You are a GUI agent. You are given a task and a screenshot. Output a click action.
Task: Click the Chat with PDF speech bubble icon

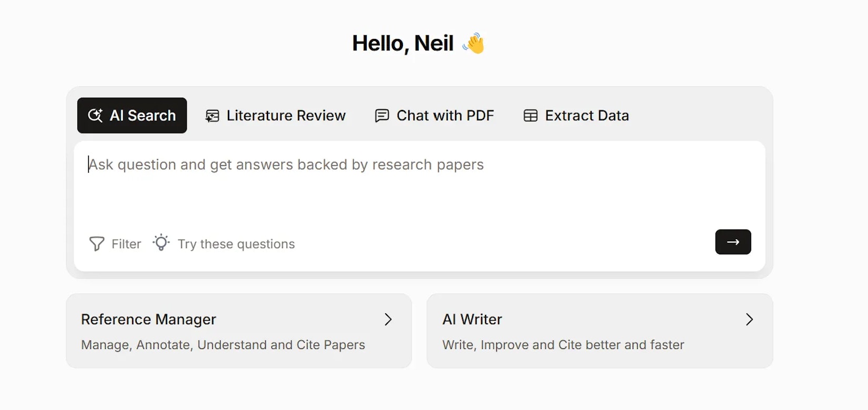pos(382,116)
